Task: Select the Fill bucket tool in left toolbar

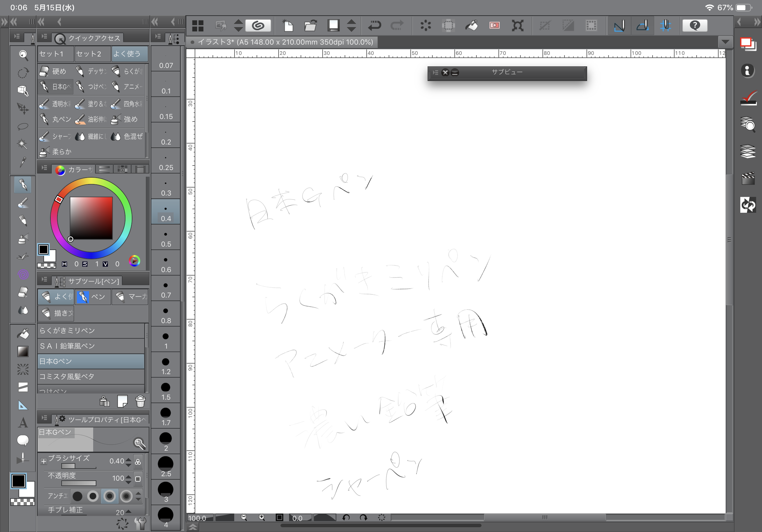Action: pyautogui.click(x=23, y=333)
